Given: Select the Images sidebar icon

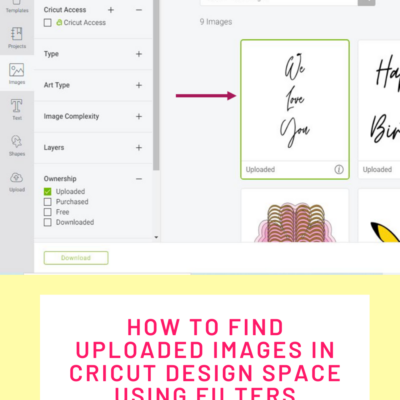Looking at the screenshot, I should [17, 73].
